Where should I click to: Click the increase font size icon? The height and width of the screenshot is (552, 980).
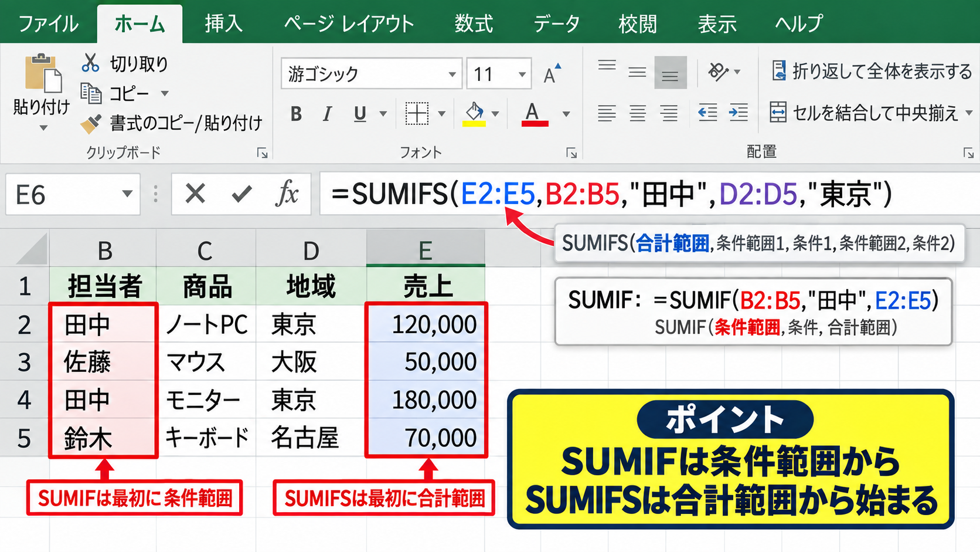point(552,74)
